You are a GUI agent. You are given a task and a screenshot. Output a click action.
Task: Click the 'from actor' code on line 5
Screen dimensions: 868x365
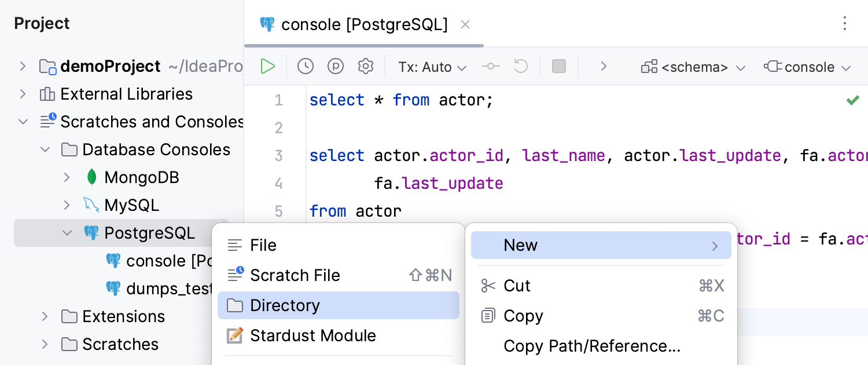355,211
